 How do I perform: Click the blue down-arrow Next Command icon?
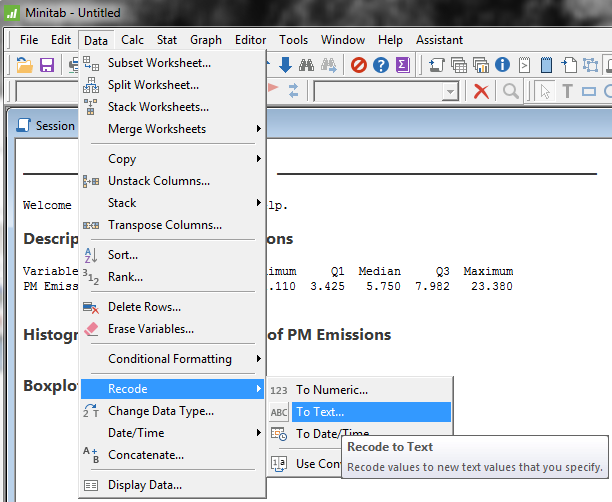click(x=286, y=65)
